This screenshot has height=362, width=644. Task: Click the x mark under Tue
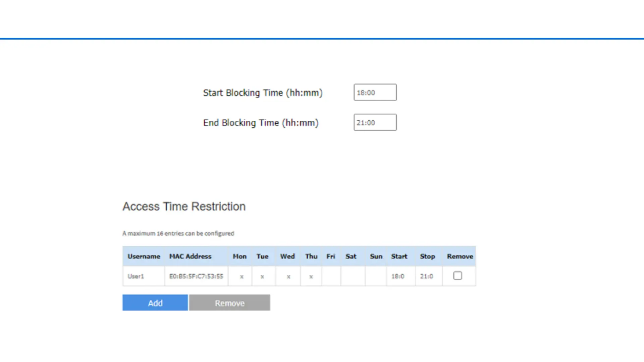coord(262,277)
